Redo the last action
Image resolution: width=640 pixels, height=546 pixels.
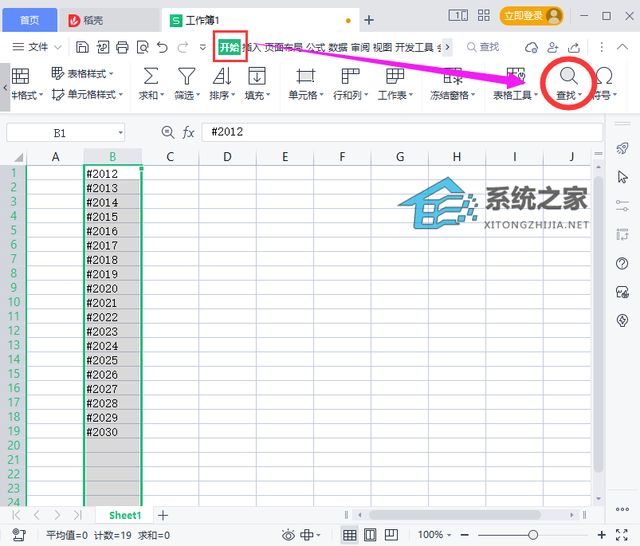click(x=182, y=47)
